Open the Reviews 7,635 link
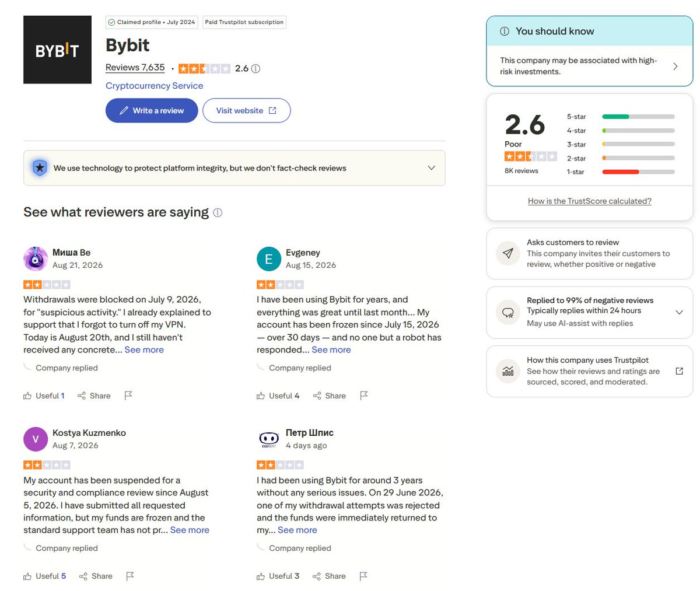700x591 pixels. click(135, 68)
